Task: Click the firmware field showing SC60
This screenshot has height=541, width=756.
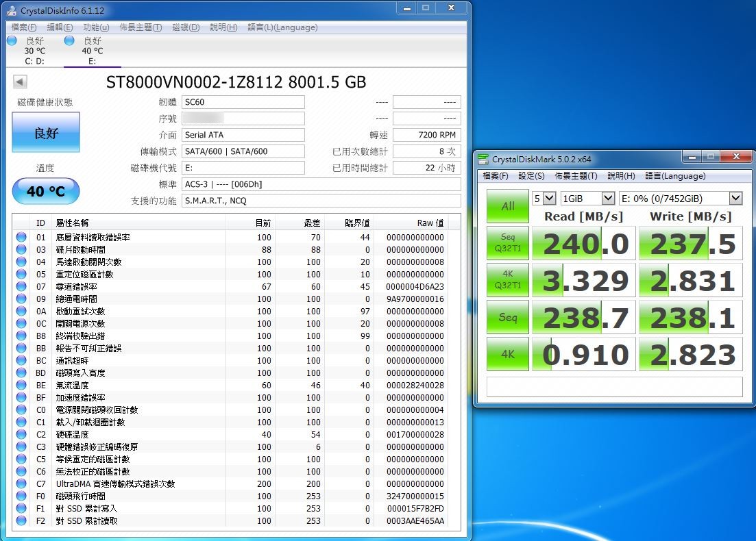Action: (x=243, y=102)
